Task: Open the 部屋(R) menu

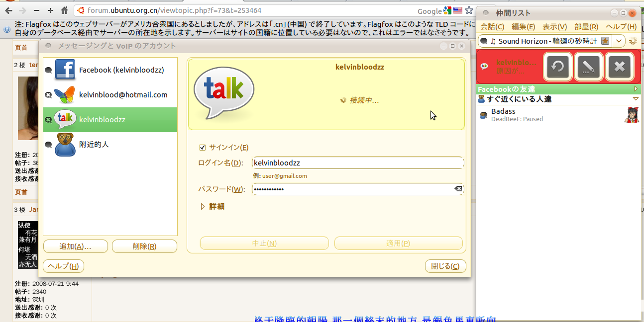Action: click(x=586, y=27)
